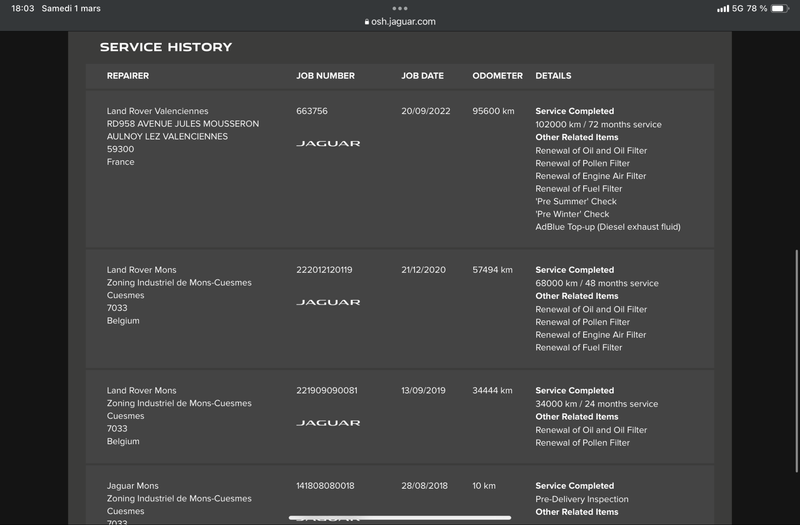The image size is (800, 525).
Task: Tap the cellular signal bars icon
Action: tap(723, 8)
